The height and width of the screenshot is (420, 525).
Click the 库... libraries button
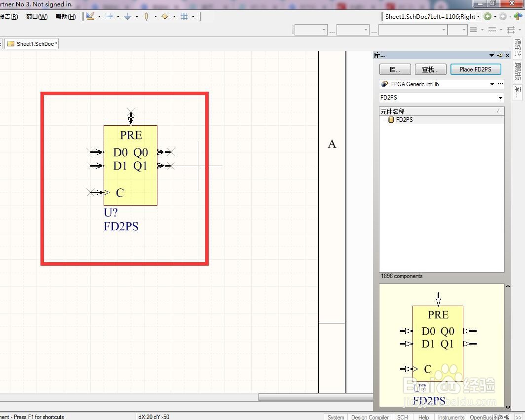coord(395,70)
